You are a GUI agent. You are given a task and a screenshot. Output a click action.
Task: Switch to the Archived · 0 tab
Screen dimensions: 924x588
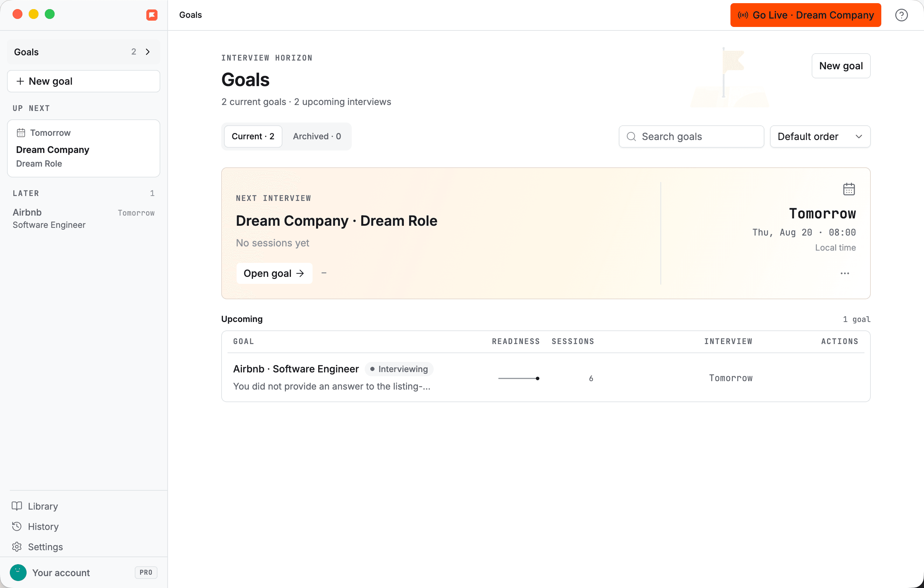pos(317,136)
